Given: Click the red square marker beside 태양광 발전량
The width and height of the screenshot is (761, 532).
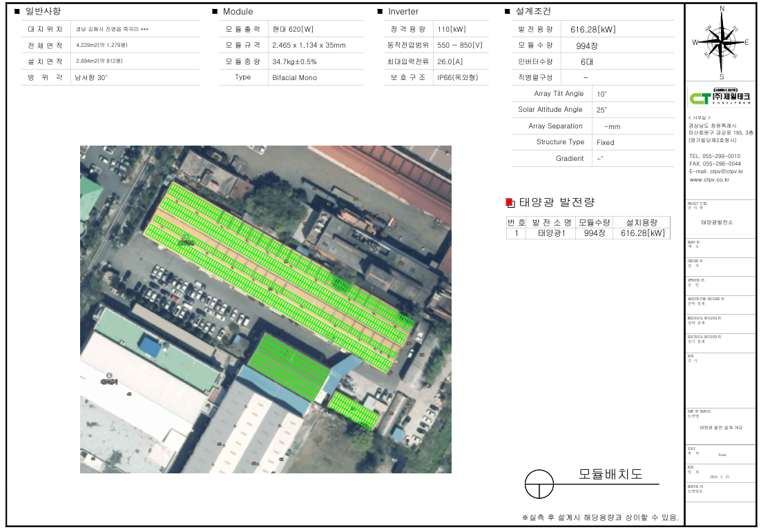Looking at the screenshot, I should (510, 202).
